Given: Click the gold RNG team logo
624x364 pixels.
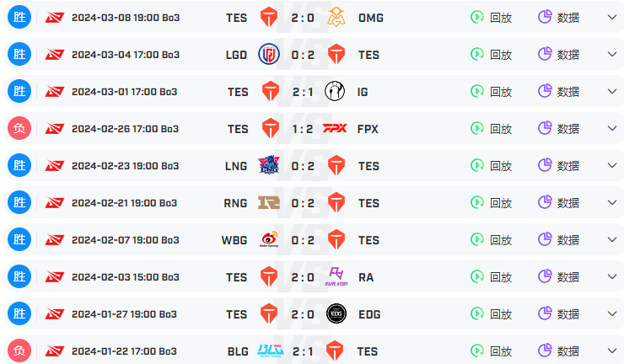Looking at the screenshot, I should point(269,202).
